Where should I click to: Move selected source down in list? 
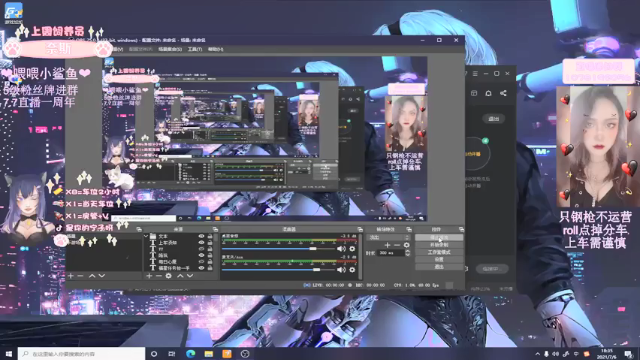pos(190,276)
